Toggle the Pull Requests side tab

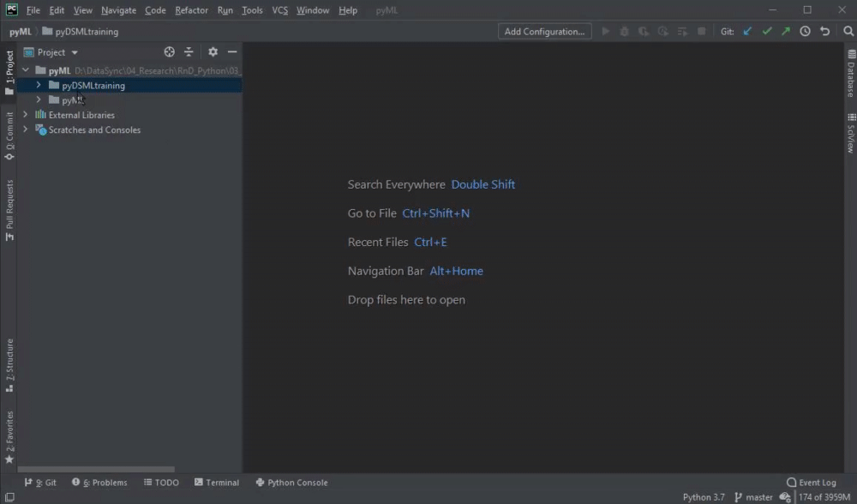pyautogui.click(x=9, y=210)
